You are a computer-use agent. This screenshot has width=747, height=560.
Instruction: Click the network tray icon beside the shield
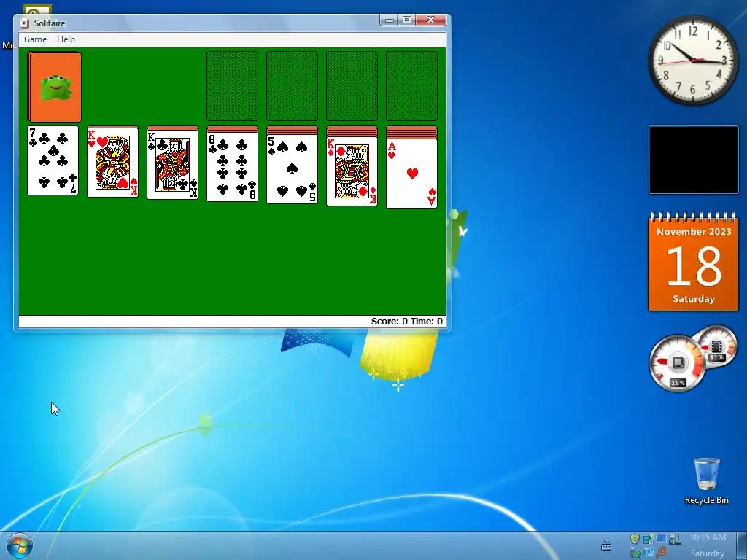[x=648, y=539]
